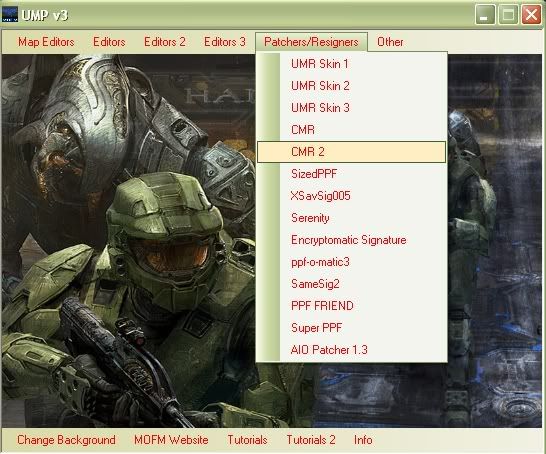This screenshot has width=546, height=454.
Task: Click Change Background at the bottom
Action: [x=66, y=440]
